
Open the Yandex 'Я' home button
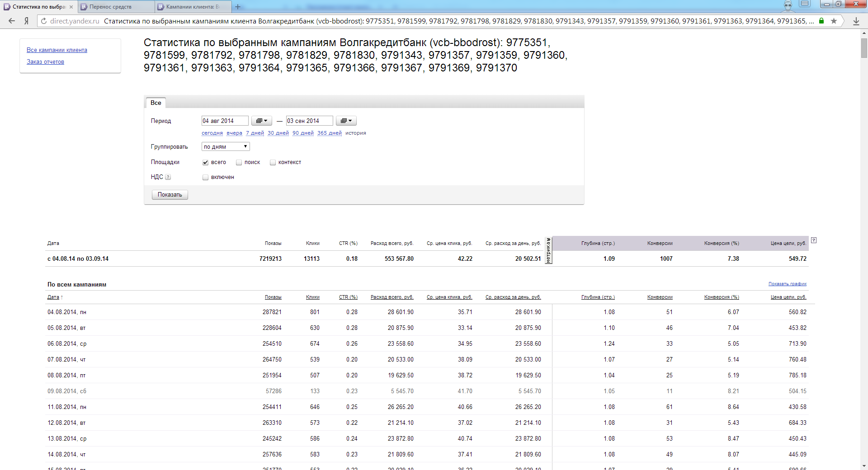coord(26,21)
